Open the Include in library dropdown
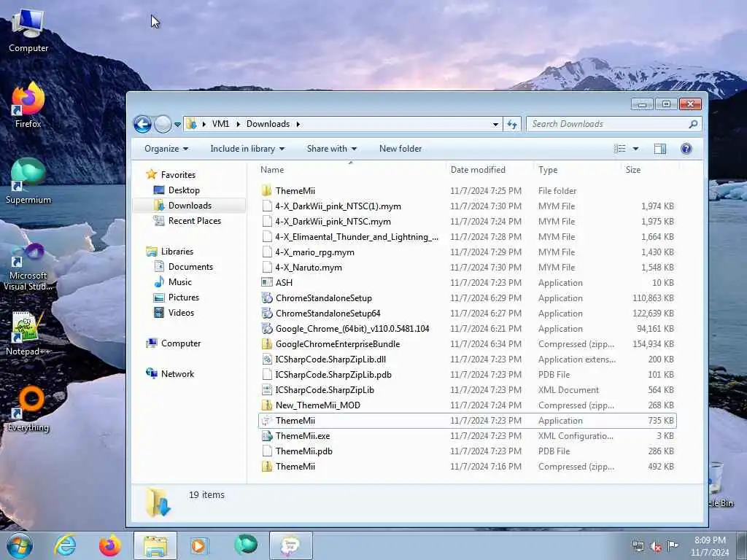The image size is (747, 560). [x=247, y=149]
